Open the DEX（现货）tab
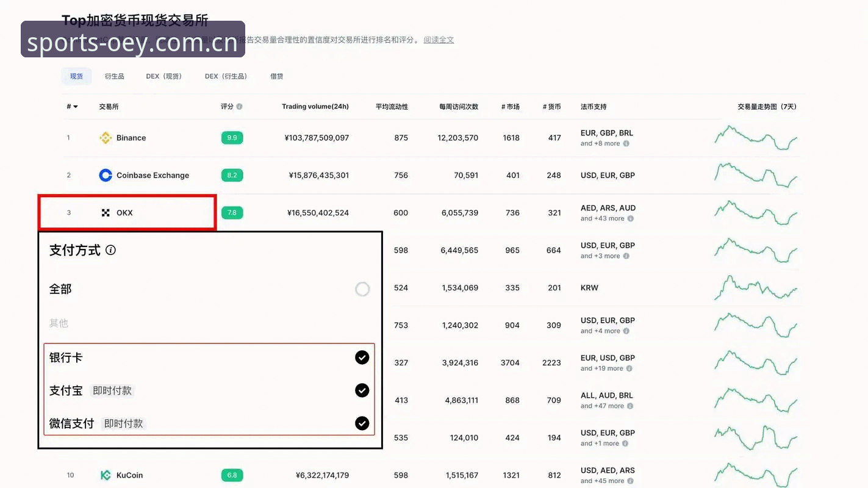The image size is (868, 488). pos(164,76)
